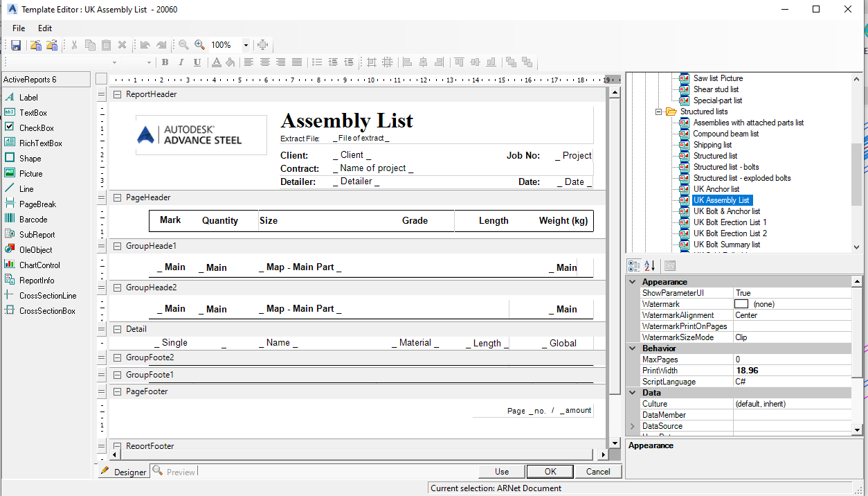Image resolution: width=868 pixels, height=496 pixels.
Task: Click the OK button
Action: click(x=550, y=471)
